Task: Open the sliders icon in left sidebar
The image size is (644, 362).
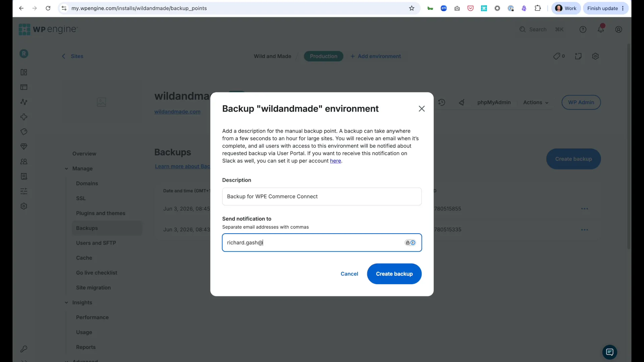Action: (24, 191)
